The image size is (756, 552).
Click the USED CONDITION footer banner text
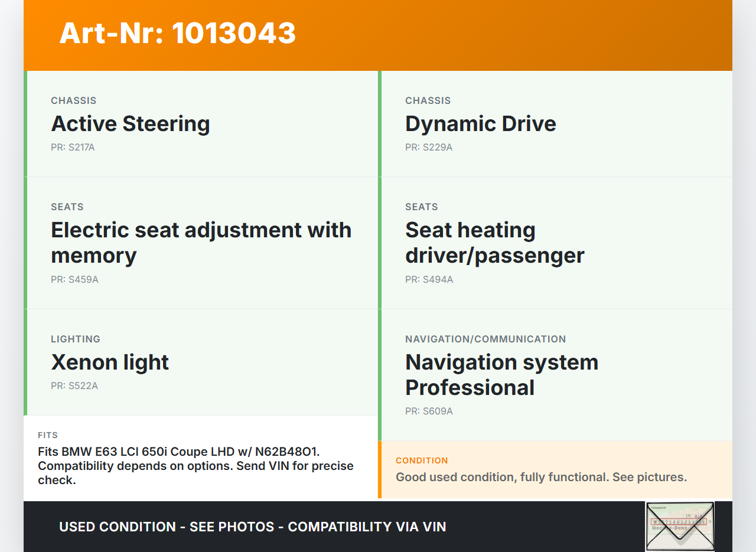[x=252, y=527]
